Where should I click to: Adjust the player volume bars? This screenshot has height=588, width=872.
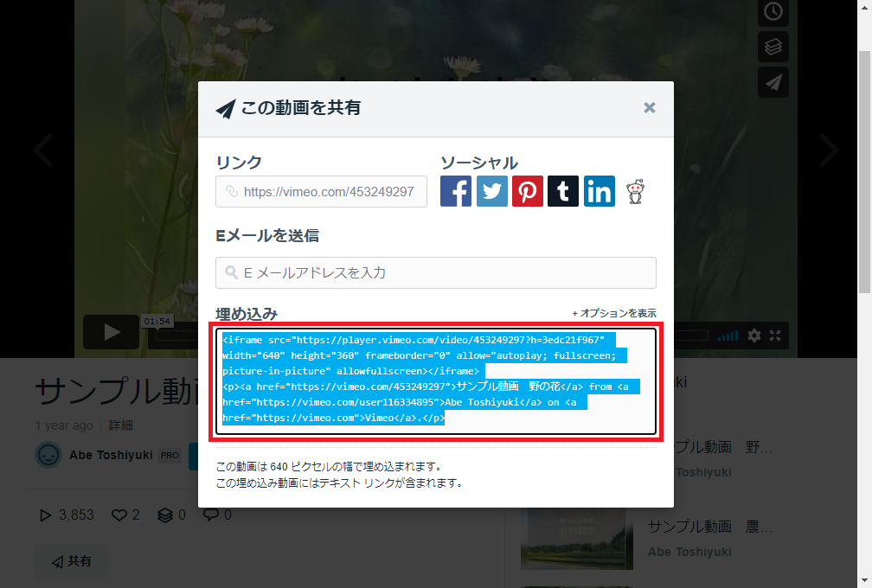[x=728, y=336]
